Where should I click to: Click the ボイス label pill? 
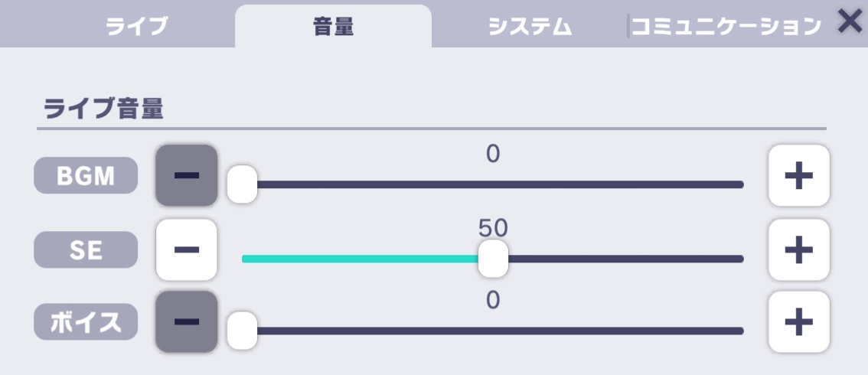[86, 322]
